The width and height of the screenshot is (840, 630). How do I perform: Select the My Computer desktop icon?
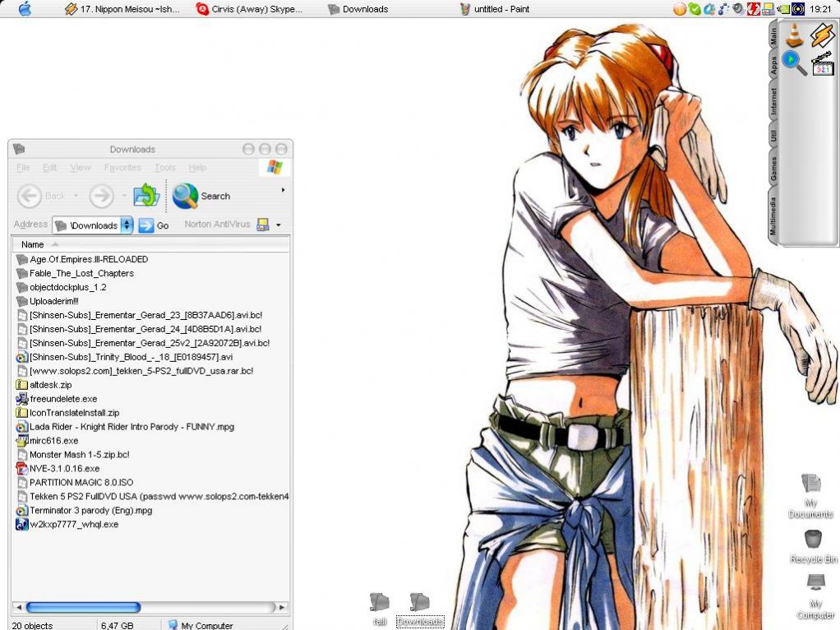[815, 596]
